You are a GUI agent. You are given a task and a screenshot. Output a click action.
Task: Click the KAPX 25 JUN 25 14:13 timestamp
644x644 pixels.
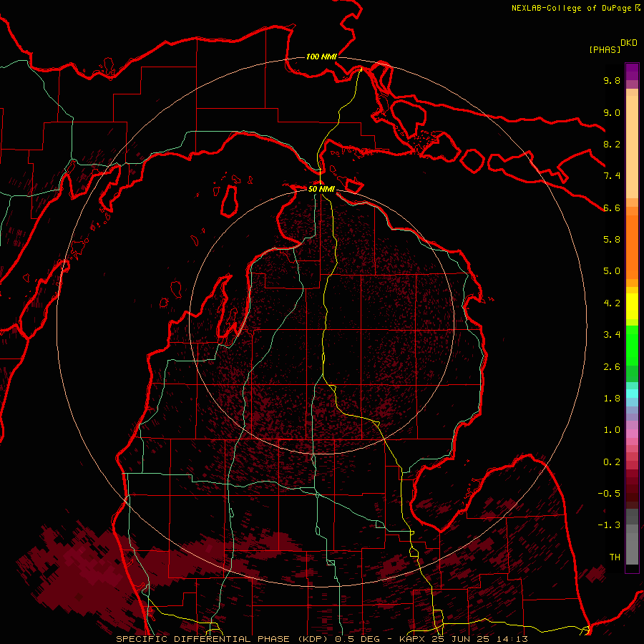click(463, 639)
